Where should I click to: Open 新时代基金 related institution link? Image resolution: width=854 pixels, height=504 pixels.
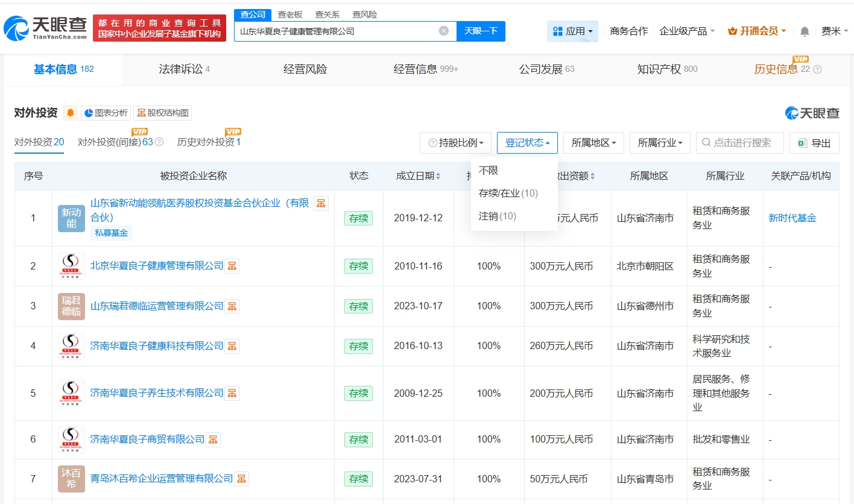[792, 218]
